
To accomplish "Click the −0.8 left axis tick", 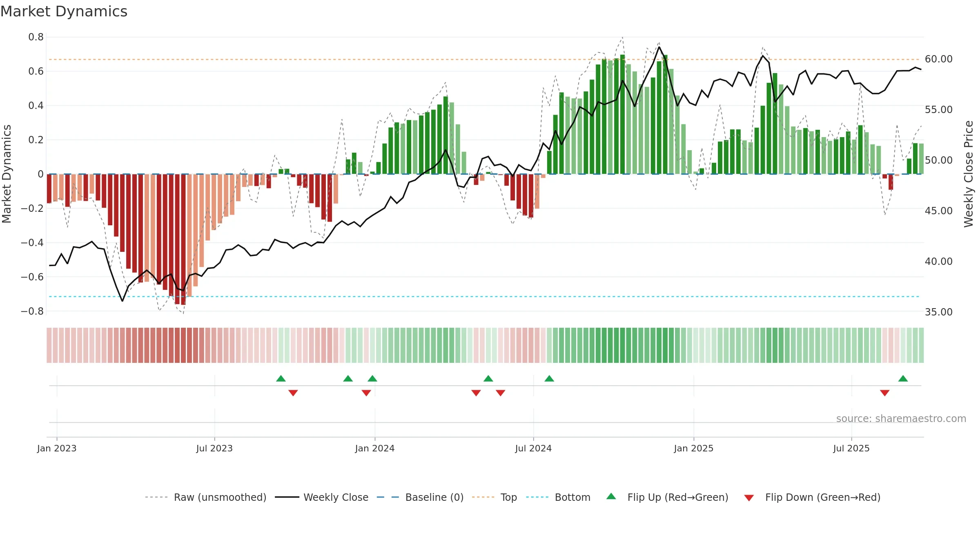I will click(x=32, y=311).
